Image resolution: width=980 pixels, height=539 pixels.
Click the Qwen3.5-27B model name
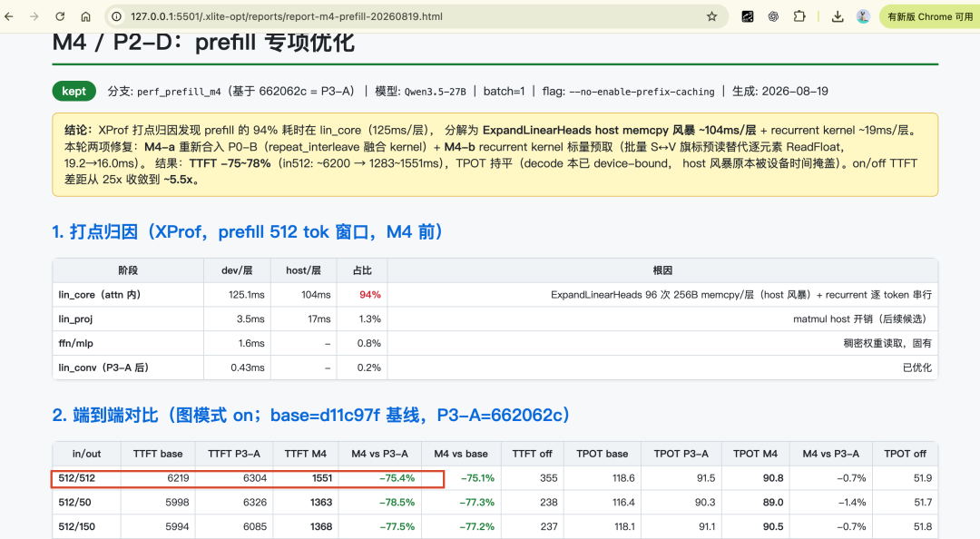pyautogui.click(x=435, y=92)
